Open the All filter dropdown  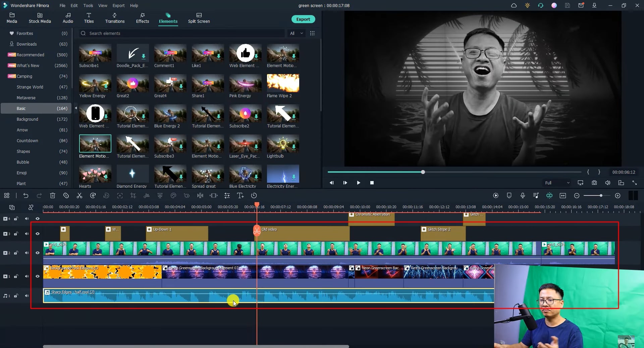click(x=296, y=33)
